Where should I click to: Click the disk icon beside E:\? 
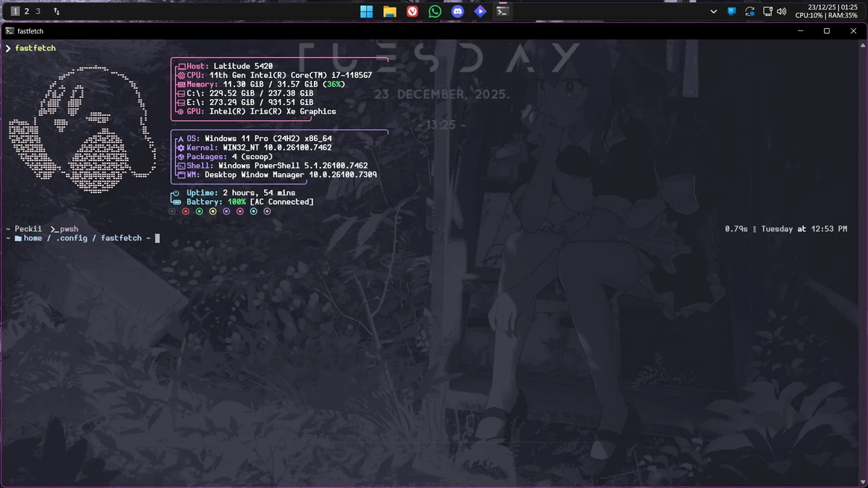[x=182, y=103]
